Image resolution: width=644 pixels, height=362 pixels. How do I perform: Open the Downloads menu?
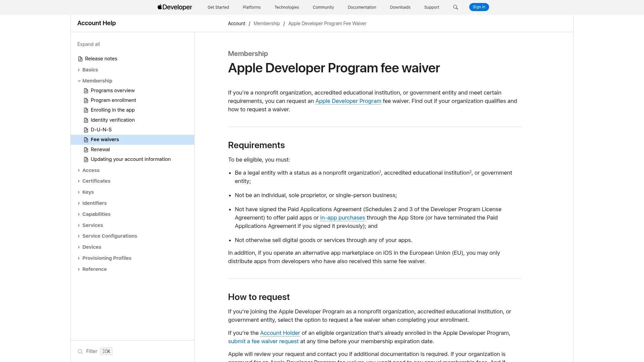click(x=400, y=7)
